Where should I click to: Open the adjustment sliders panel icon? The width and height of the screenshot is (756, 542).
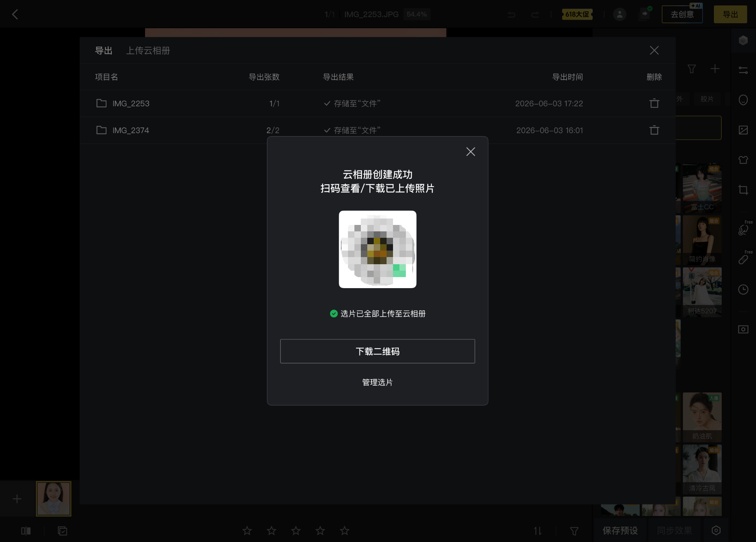pos(743,70)
